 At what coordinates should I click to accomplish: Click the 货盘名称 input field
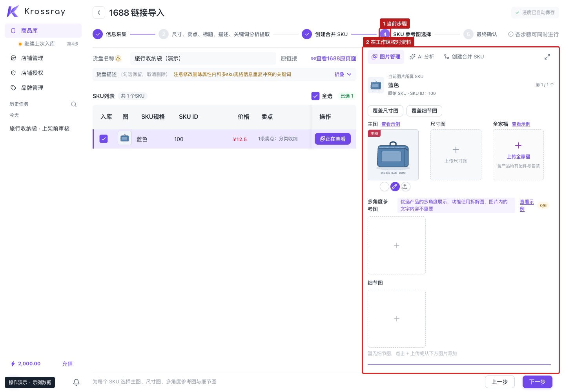pyautogui.click(x=203, y=58)
